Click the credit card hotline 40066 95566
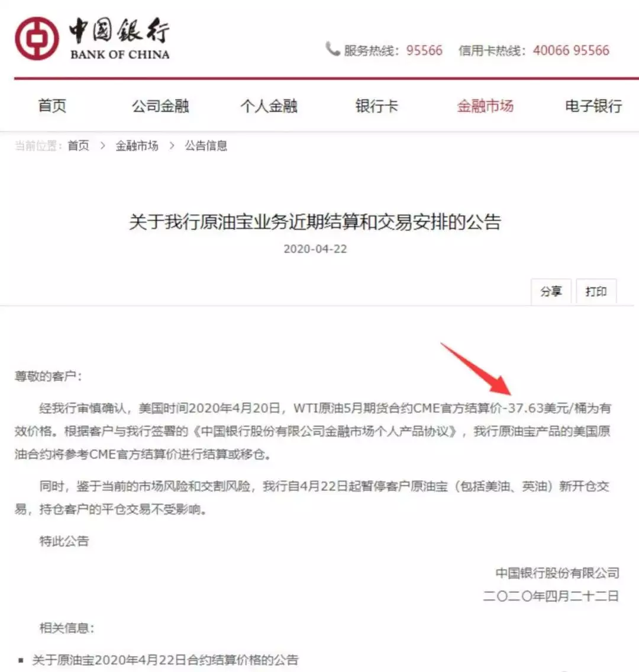Viewport: 639px width, 672px height. 571,50
